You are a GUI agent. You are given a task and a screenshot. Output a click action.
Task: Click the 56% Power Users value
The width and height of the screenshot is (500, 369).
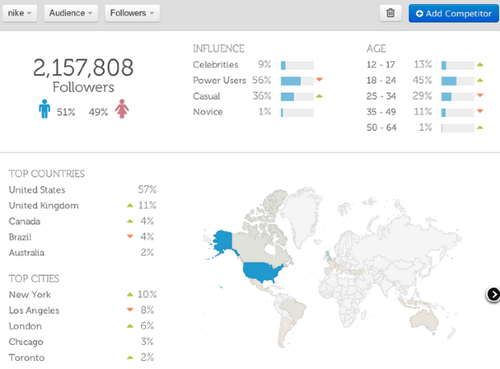(x=262, y=80)
